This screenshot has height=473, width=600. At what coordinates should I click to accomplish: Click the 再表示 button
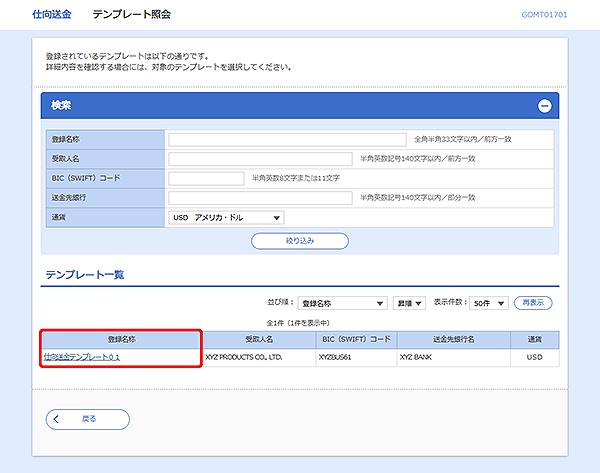(533, 303)
